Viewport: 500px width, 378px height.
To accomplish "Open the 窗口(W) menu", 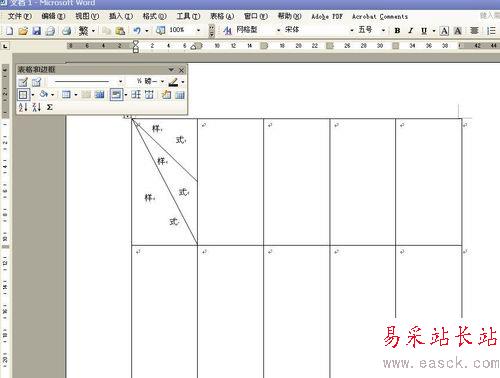I will coord(256,16).
